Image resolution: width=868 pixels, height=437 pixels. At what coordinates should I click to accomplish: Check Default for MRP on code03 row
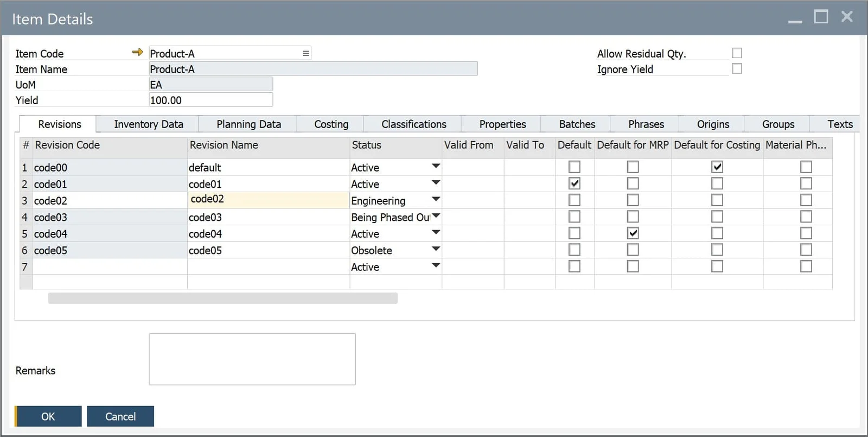click(x=633, y=217)
